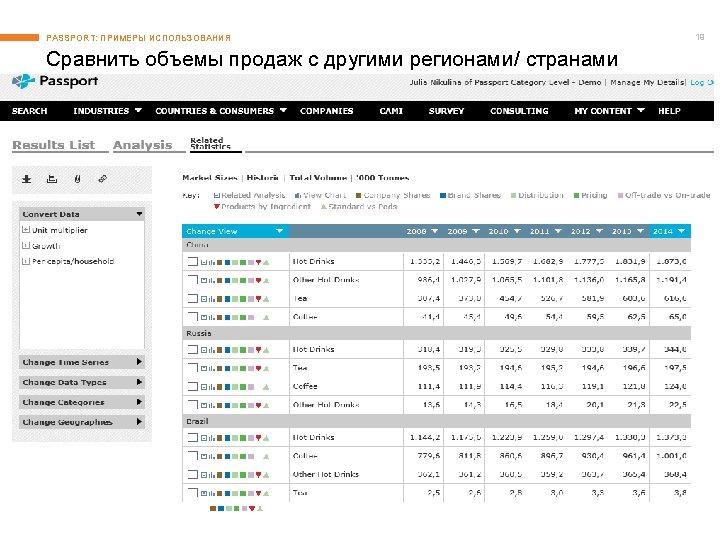720x540 pixels.
Task: Click brown Company Shares square in China Tea row
Action: click(x=219, y=299)
